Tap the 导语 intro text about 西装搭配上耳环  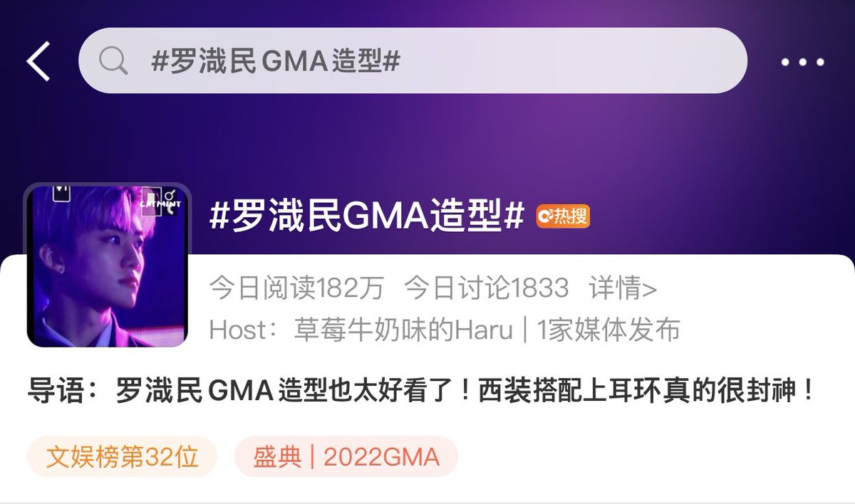[465, 392]
